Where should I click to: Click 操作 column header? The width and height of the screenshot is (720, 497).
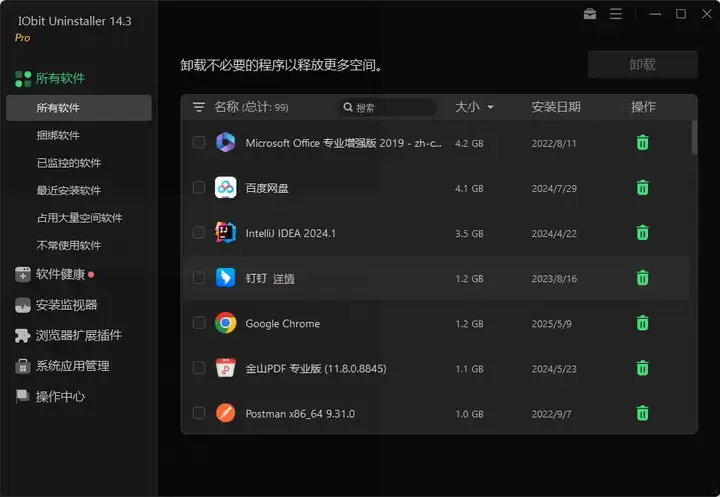click(643, 107)
